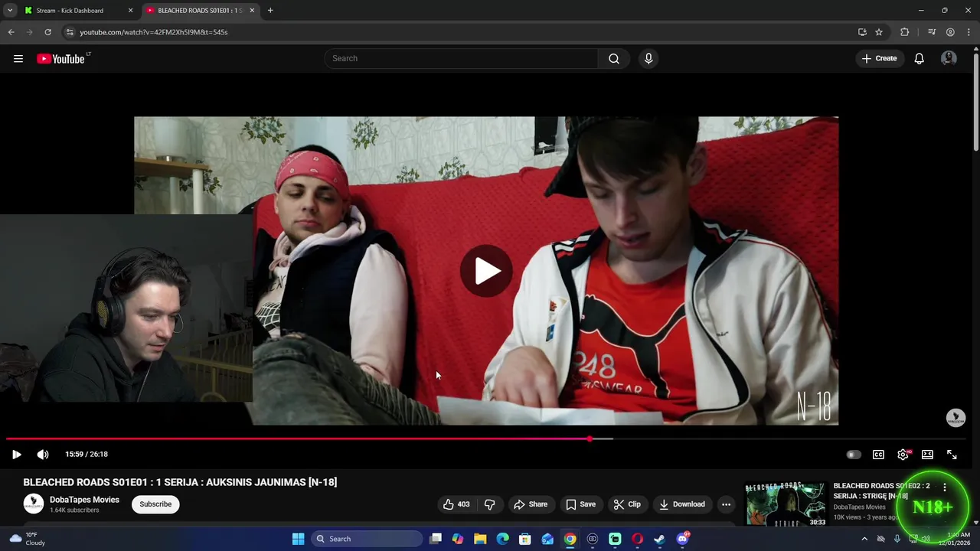Viewport: 980px width, 551px height.
Task: Start voice search with the microphone
Action: pos(648,59)
